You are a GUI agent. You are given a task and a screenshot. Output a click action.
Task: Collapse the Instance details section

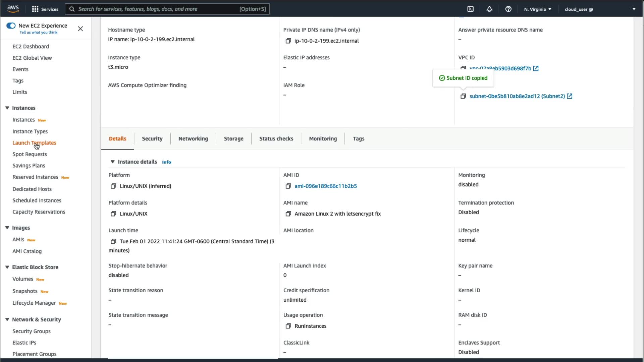tap(113, 162)
